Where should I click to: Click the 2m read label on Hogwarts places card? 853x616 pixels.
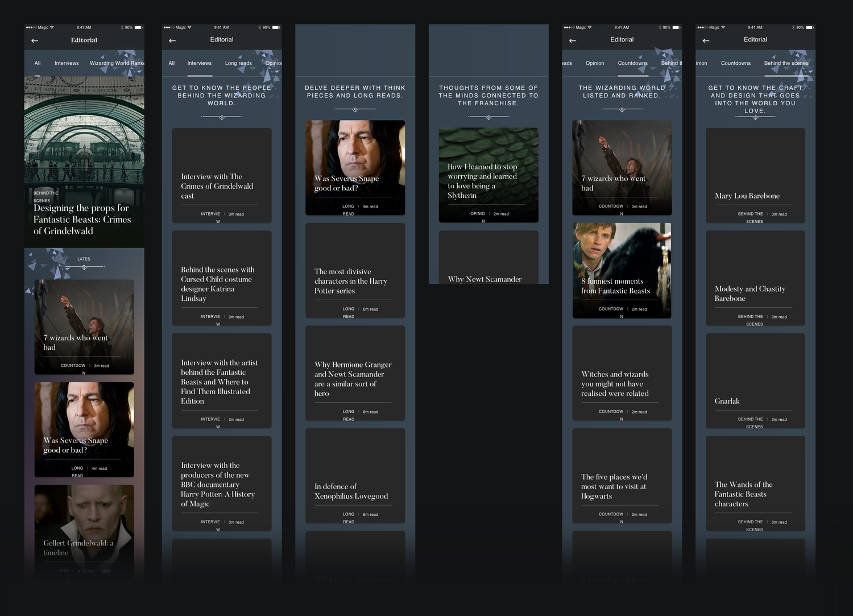click(x=639, y=514)
